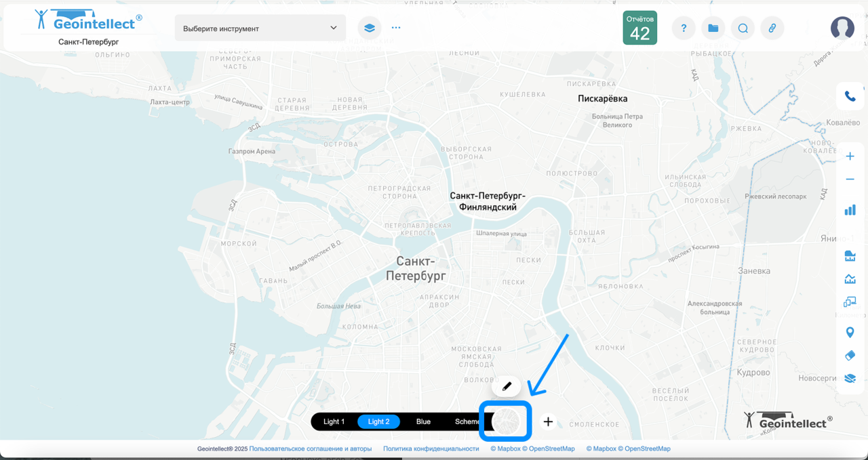The image size is (868, 460).
Task: Click the layers stack icon in top bar
Action: coord(369,28)
